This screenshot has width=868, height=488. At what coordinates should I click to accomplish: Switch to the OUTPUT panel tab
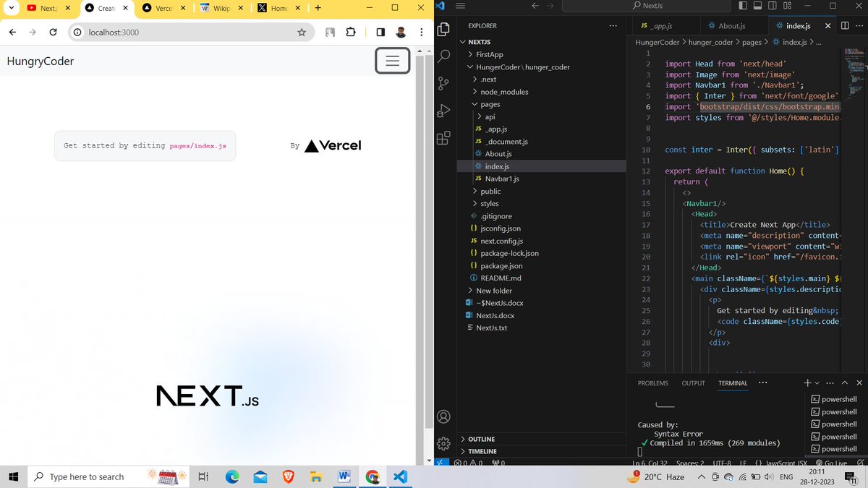coord(693,383)
